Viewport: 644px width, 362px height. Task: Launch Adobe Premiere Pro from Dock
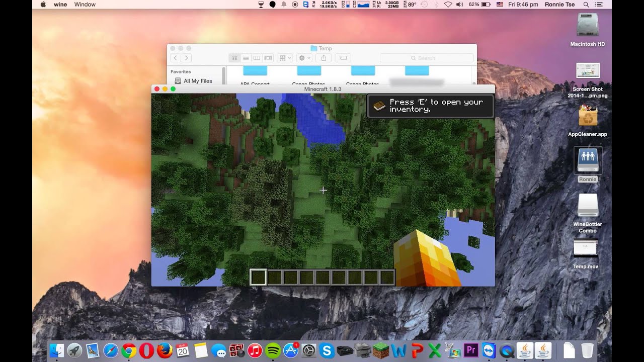point(471,350)
